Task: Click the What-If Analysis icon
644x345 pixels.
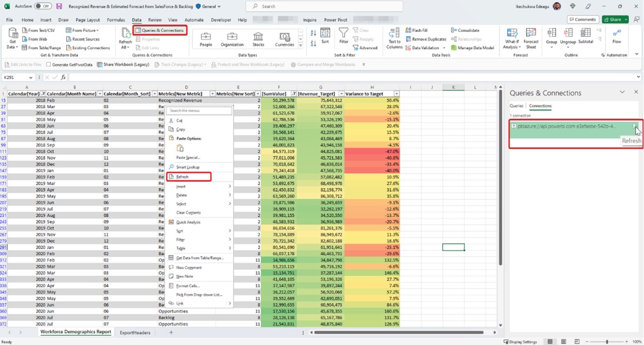Action: (x=511, y=34)
